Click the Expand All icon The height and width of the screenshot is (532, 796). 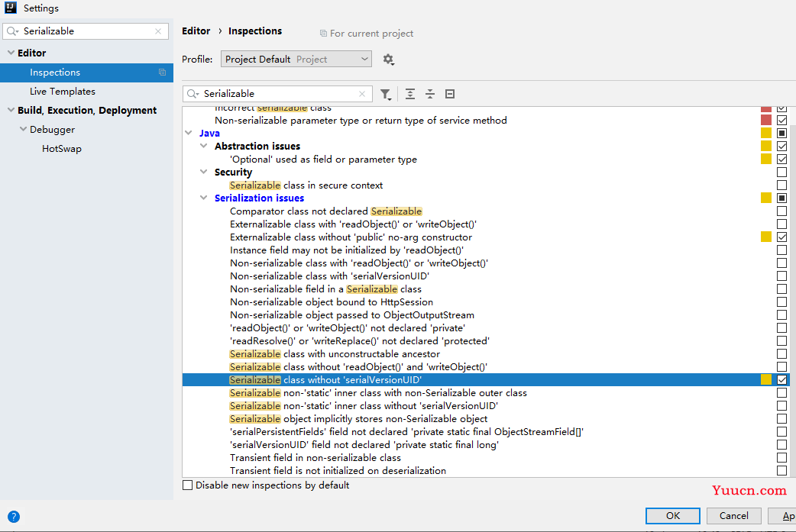coord(410,94)
